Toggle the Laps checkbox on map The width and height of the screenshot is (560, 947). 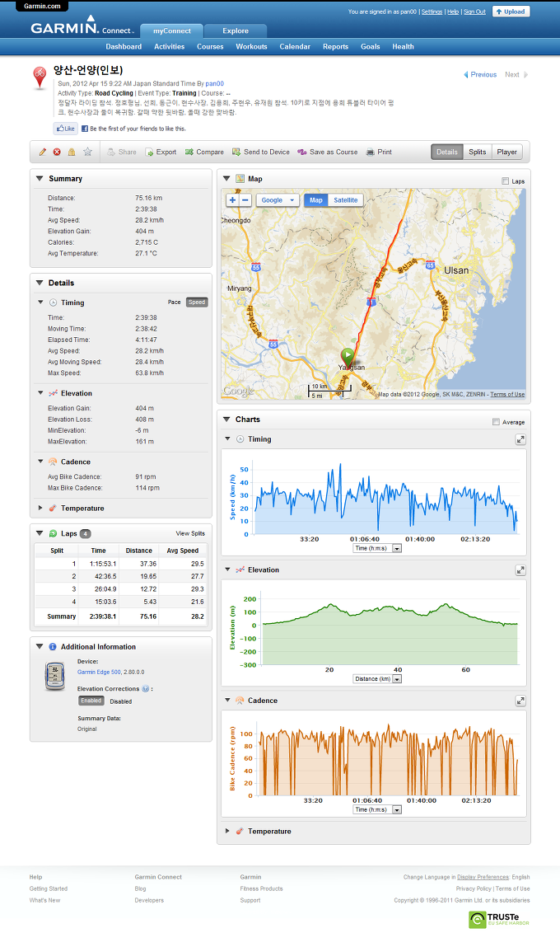pyautogui.click(x=505, y=180)
